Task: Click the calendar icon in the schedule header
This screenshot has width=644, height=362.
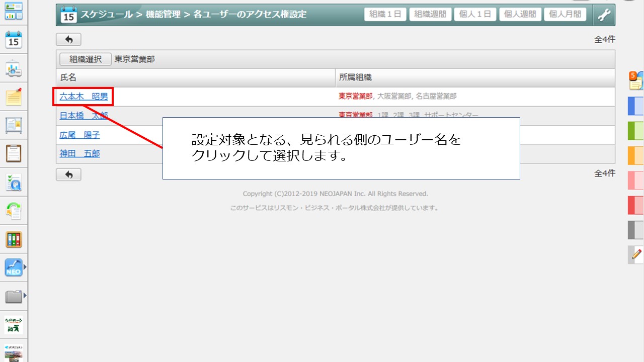Action: click(68, 15)
